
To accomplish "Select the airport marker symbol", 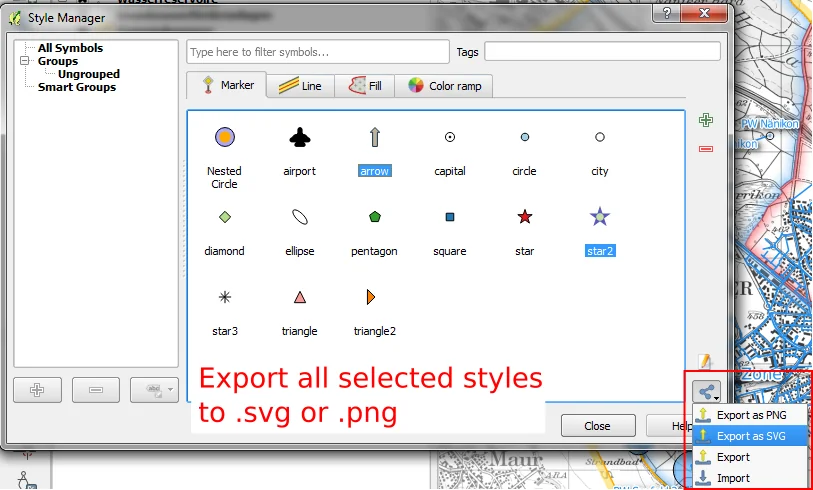I will pos(299,138).
